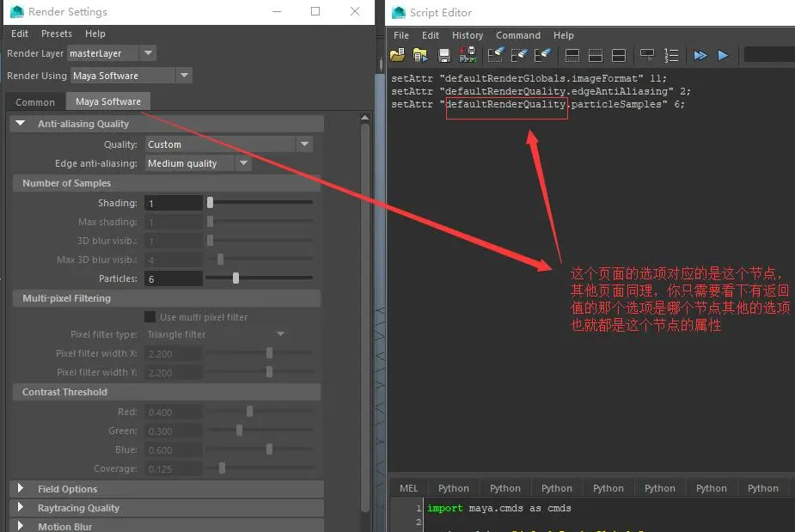Click Clear Input eraser icon
Screen dimensions: 795x532
pyautogui.click(x=518, y=55)
